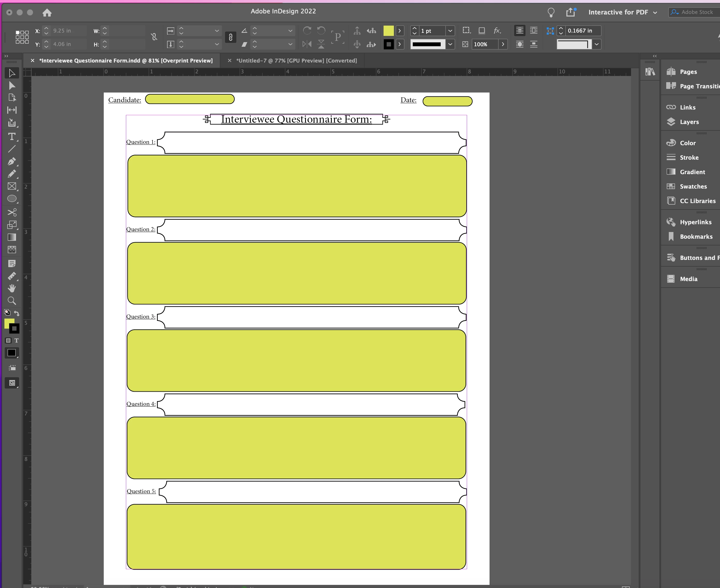This screenshot has width=720, height=588.
Task: Open stroke weight 1 pt dropdown
Action: click(450, 31)
